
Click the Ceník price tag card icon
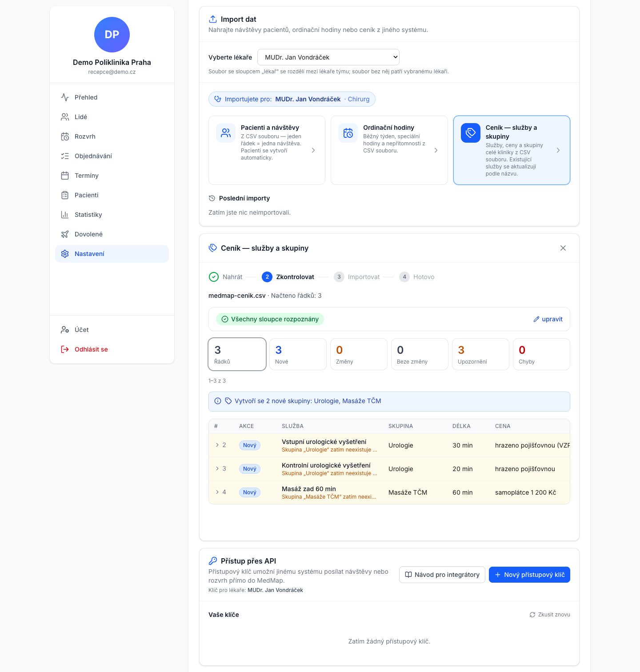tap(471, 133)
